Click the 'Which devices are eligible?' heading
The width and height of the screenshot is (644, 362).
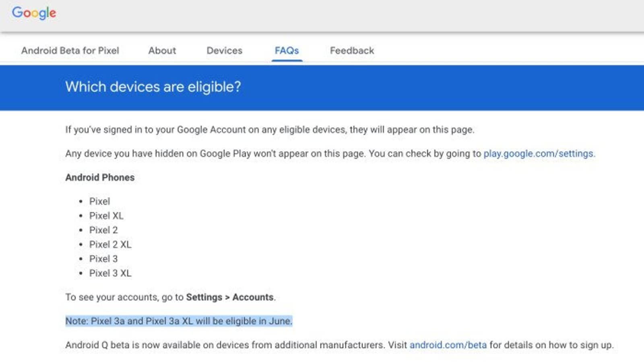click(153, 87)
